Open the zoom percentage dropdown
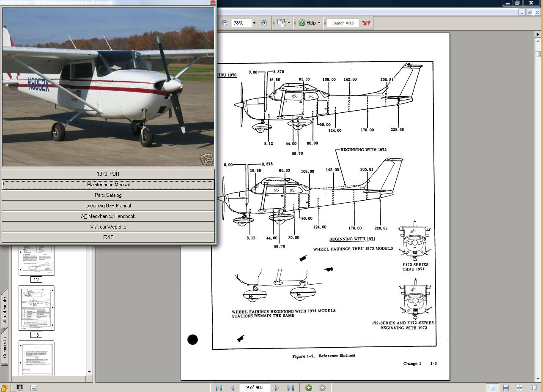The image size is (543, 392). point(254,23)
